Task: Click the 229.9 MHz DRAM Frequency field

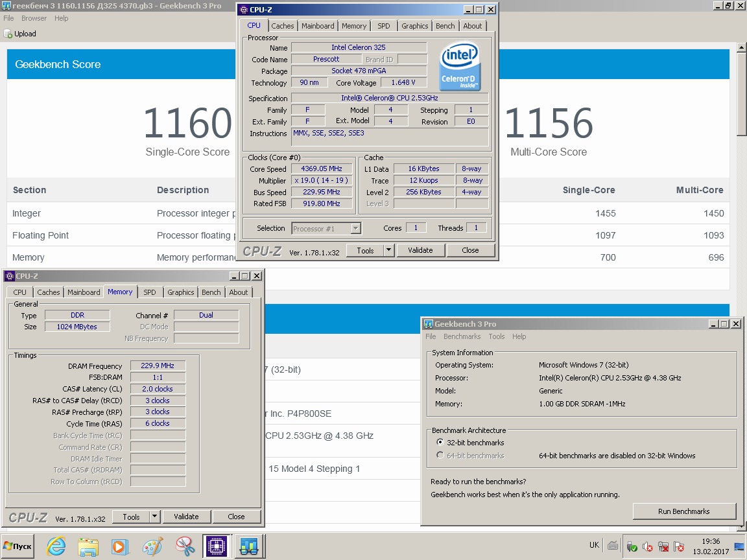Action: coord(158,366)
